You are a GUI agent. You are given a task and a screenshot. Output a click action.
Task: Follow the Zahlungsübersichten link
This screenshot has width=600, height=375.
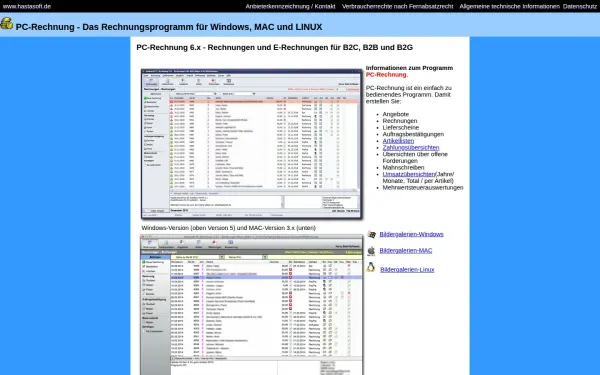click(411, 147)
